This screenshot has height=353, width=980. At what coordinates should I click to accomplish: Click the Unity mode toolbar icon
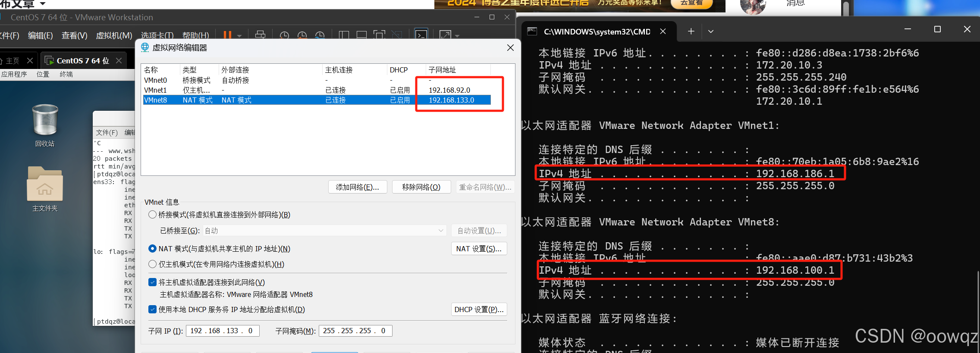click(397, 35)
